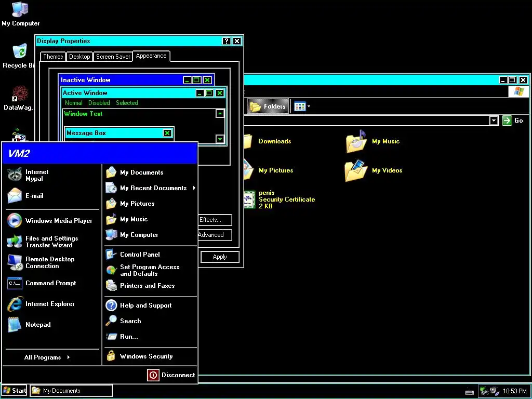This screenshot has height=399, width=532.
Task: Click Normal menu in preview window
Action: point(74,103)
